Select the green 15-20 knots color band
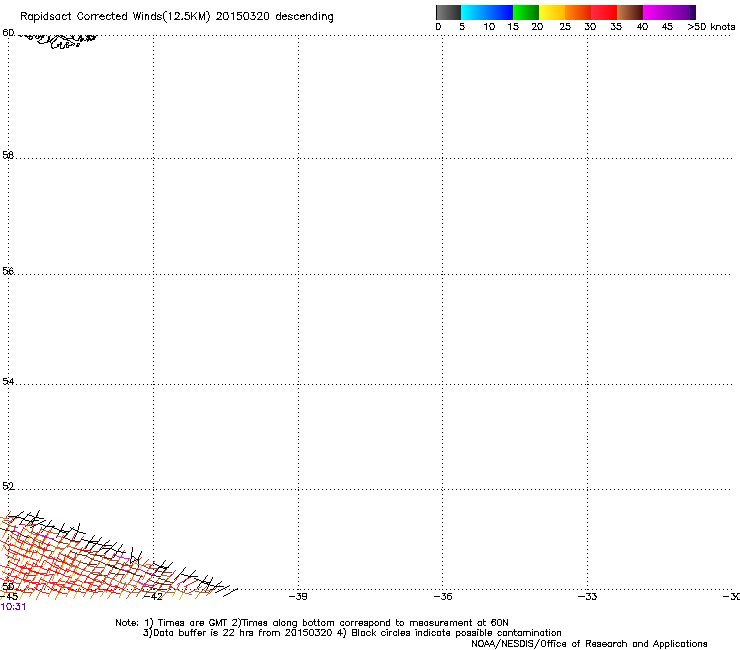The width and height of the screenshot is (740, 650). pyautogui.click(x=525, y=12)
